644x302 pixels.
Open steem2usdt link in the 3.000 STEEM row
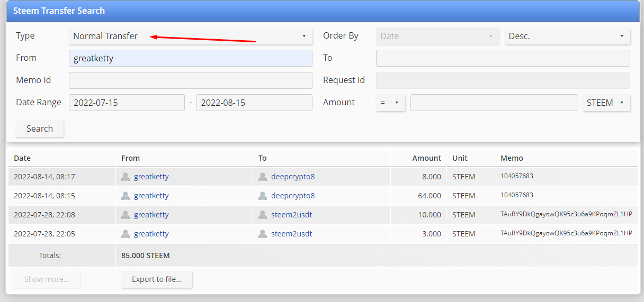pos(292,234)
